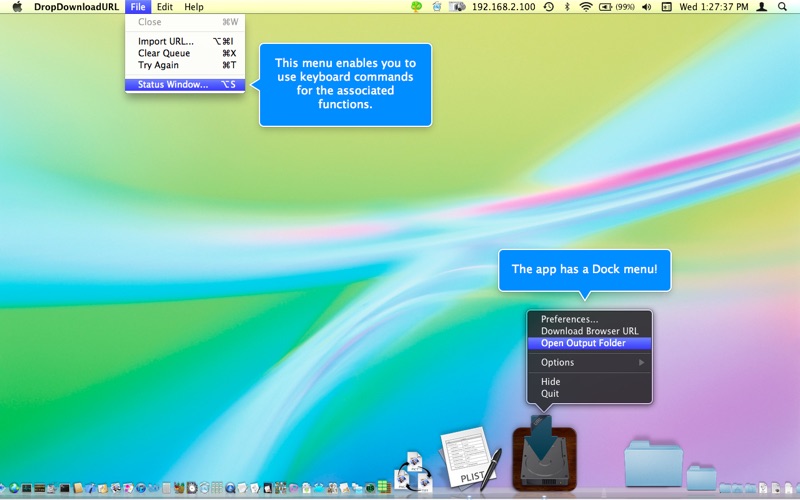Choose Download Browser URL in Dock menu

589,331
